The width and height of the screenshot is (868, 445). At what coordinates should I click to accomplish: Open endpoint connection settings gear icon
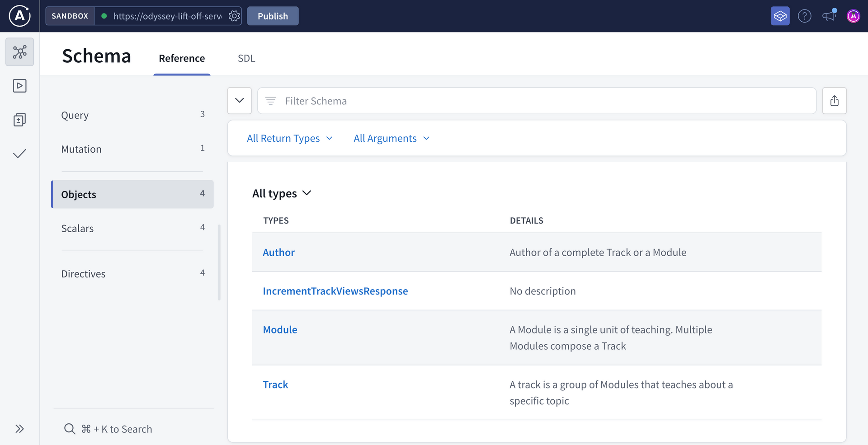(x=234, y=16)
